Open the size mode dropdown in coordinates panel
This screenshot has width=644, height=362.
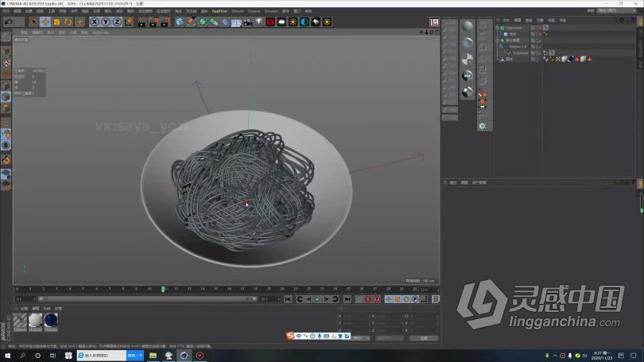389,338
